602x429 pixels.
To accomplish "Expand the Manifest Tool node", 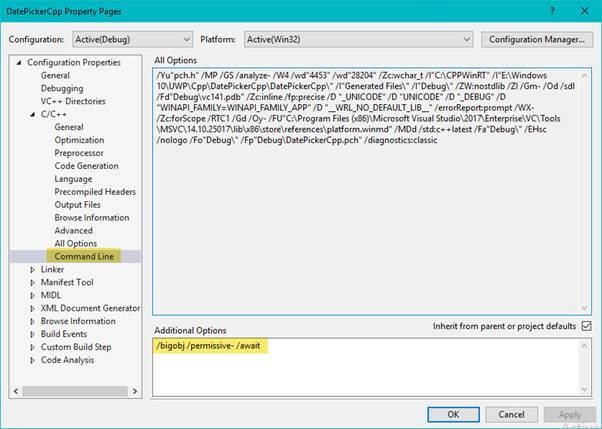I will click(x=33, y=283).
